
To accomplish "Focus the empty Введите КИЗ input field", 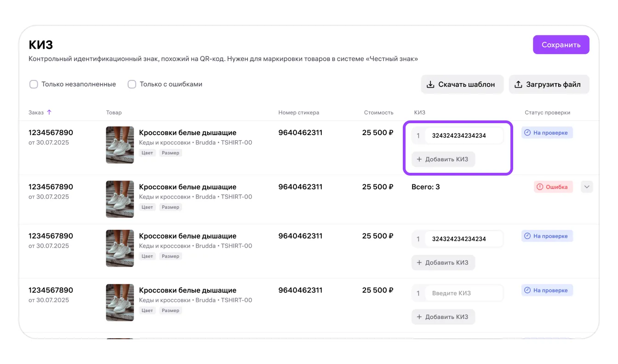I will tap(463, 293).
